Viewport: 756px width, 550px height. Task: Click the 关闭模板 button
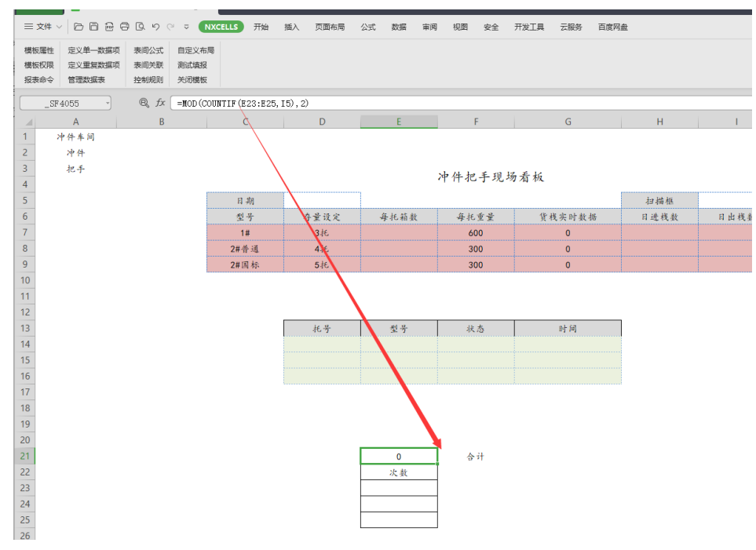[x=192, y=80]
